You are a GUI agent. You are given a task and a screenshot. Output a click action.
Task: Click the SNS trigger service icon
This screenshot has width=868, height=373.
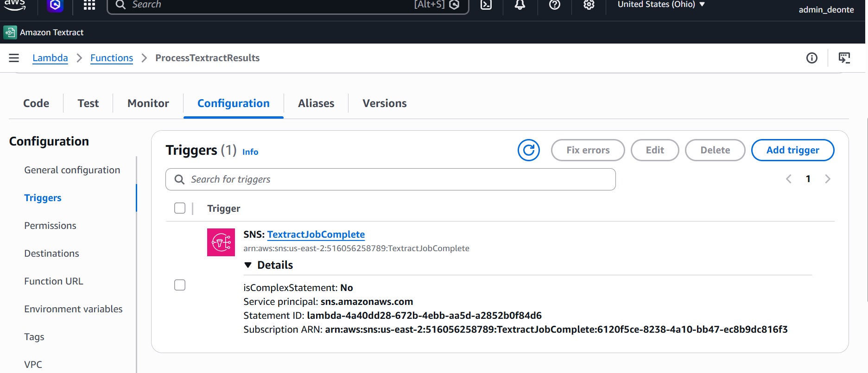click(221, 242)
